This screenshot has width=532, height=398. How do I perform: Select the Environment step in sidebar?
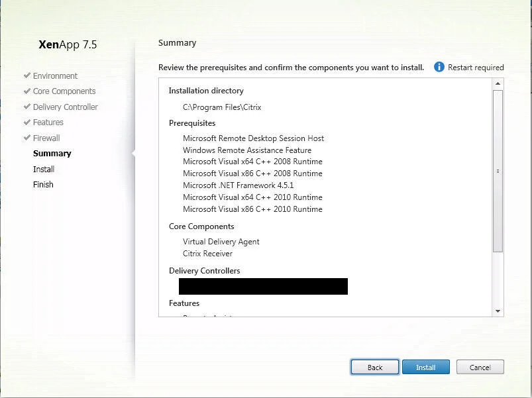(55, 76)
